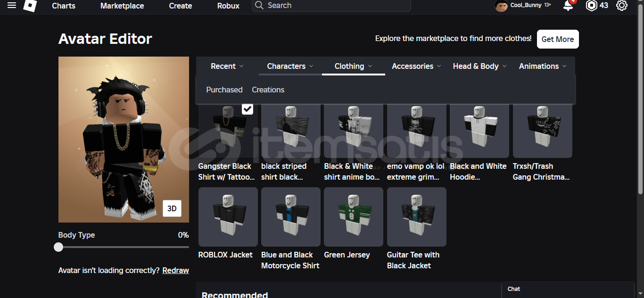Viewport: 644px width, 298px height.
Task: Open Marketplace in the top navigation
Action: pyautogui.click(x=122, y=6)
